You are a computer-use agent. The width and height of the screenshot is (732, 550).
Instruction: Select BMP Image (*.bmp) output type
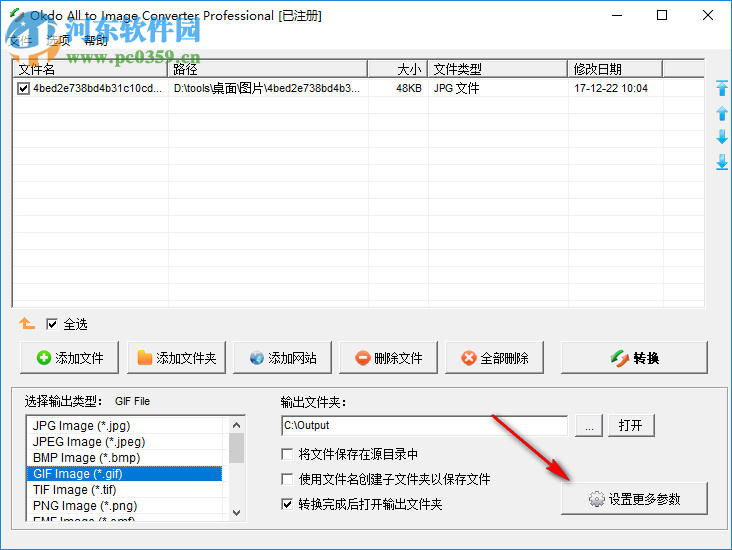pyautogui.click(x=124, y=458)
